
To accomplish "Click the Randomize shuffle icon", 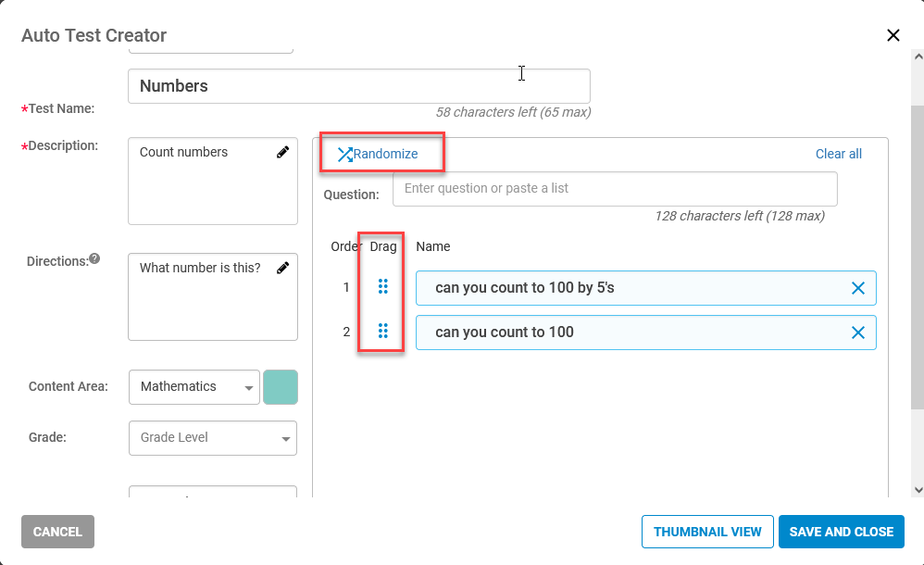I will point(344,155).
